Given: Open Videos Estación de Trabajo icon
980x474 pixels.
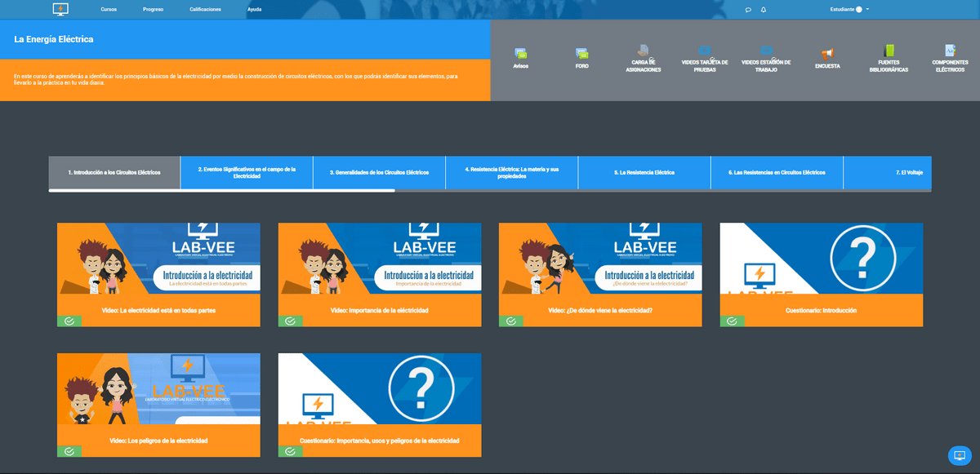Looking at the screenshot, I should [x=766, y=51].
